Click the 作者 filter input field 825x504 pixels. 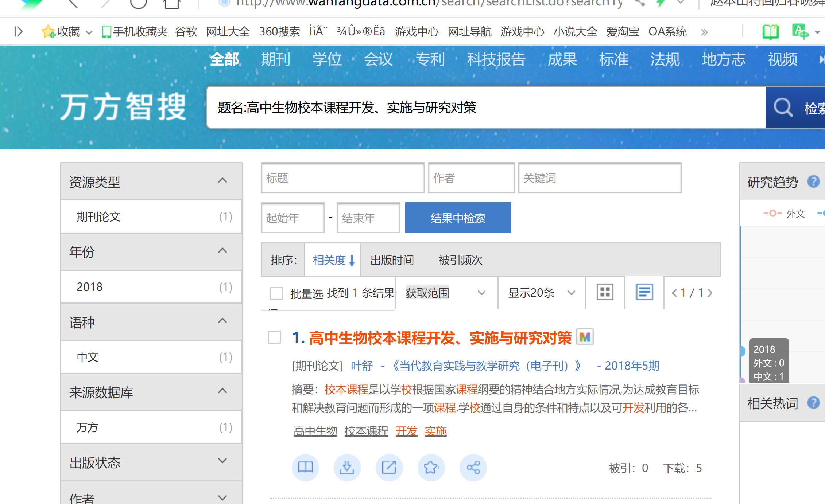tap(471, 178)
